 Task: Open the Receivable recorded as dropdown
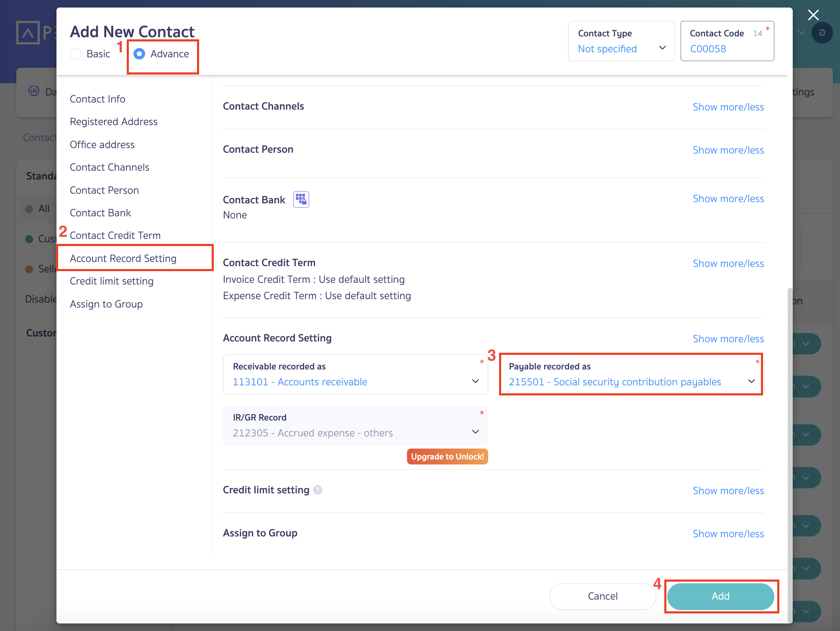click(x=476, y=381)
